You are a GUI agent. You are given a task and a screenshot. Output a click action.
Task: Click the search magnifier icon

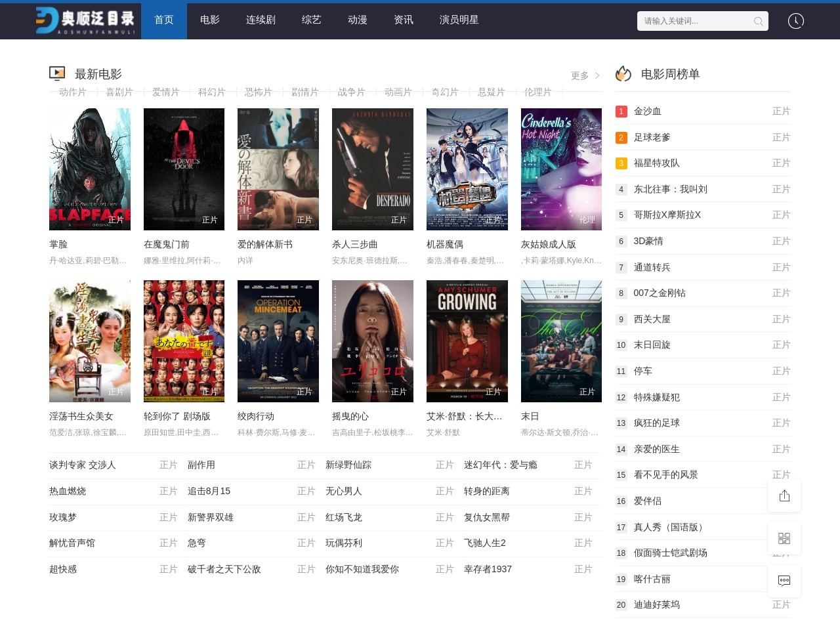click(x=758, y=21)
